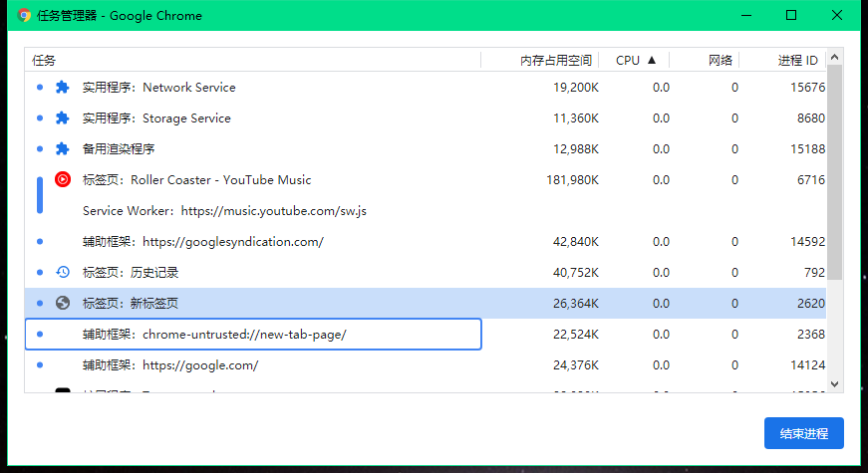Image resolution: width=868 pixels, height=473 pixels.
Task: Click the Network Service puzzle icon
Action: click(x=62, y=88)
